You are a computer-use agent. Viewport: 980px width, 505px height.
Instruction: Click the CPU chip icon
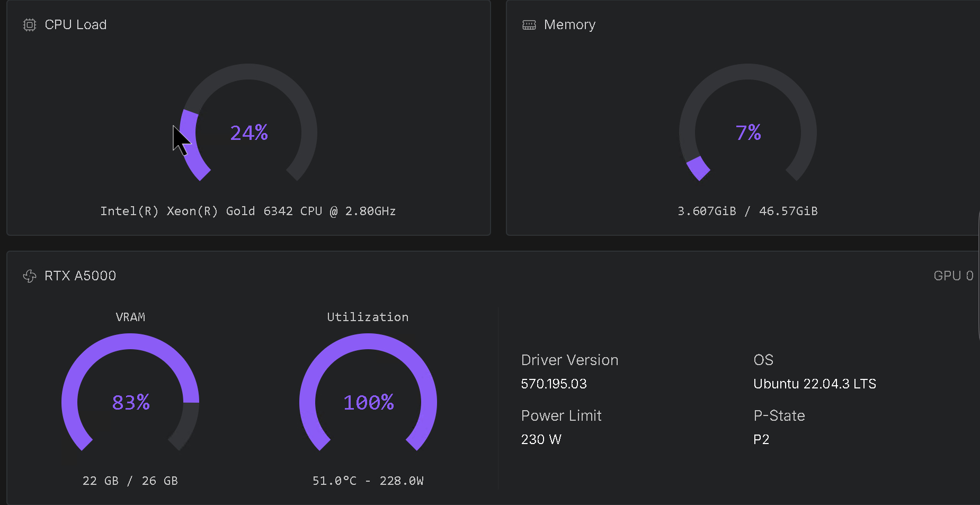pos(29,24)
